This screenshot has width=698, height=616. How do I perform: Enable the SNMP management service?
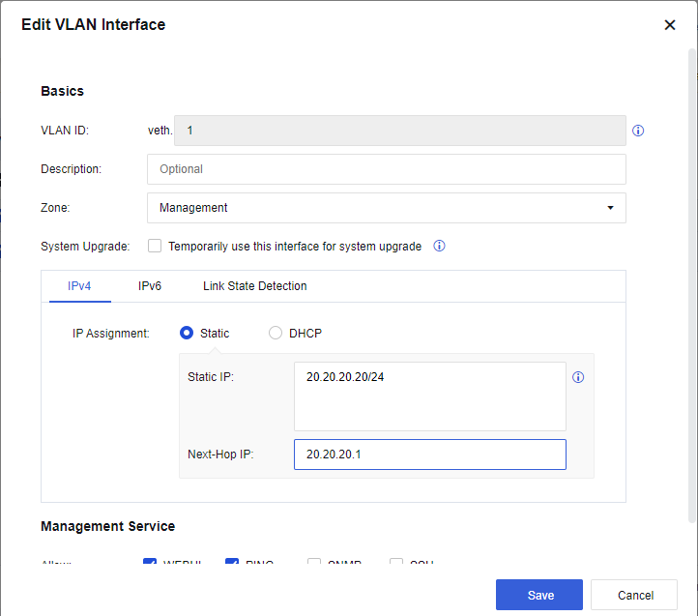(x=314, y=563)
